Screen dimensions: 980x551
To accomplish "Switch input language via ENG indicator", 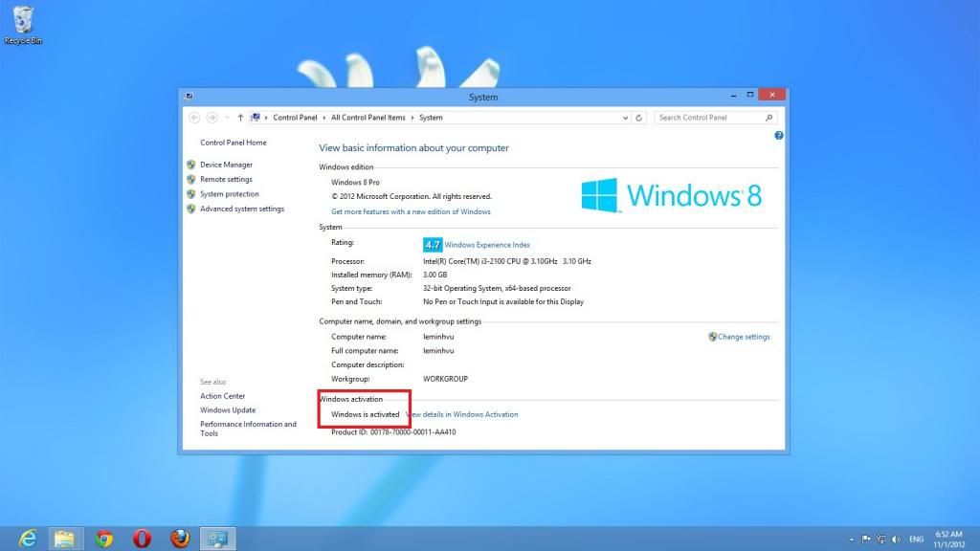I will click(x=916, y=540).
